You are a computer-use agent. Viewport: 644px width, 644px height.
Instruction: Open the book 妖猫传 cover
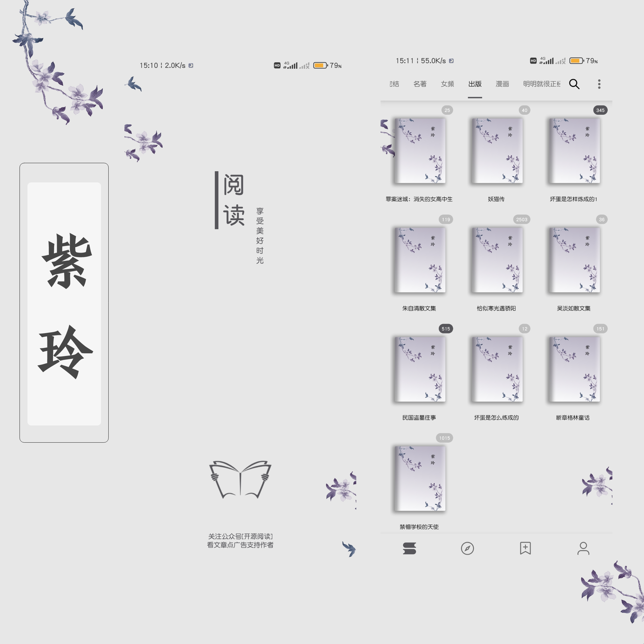497,151
